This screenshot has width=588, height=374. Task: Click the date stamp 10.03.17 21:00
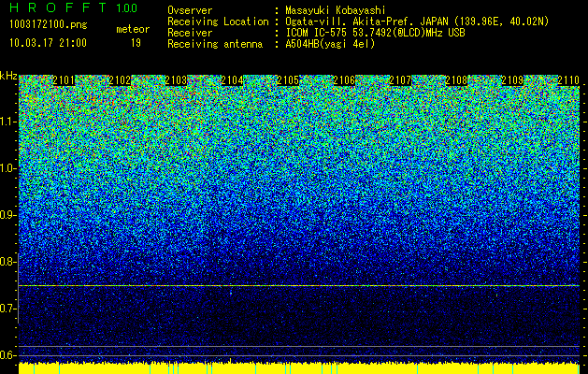tap(48, 43)
